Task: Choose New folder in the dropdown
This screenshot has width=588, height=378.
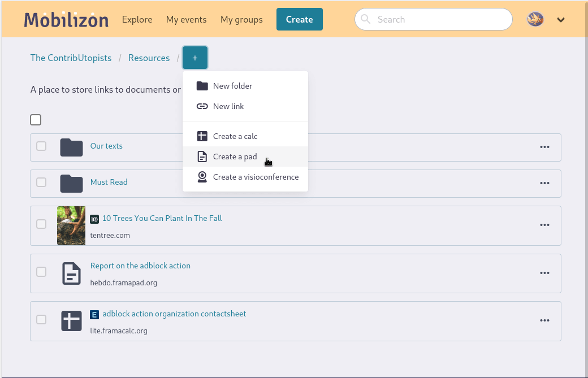Action: [x=232, y=86]
